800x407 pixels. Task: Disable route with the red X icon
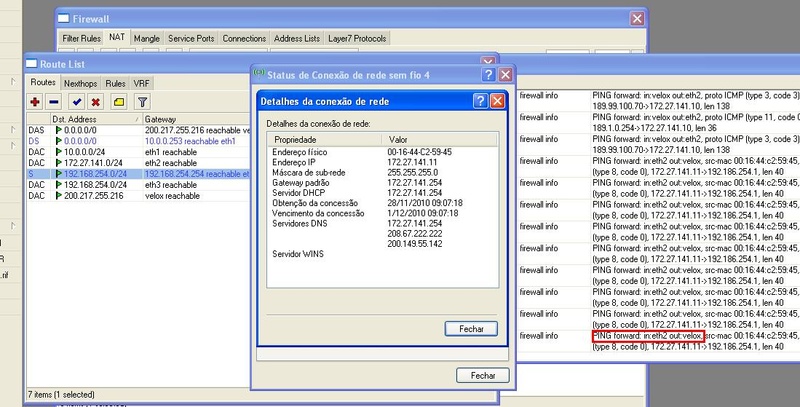[x=95, y=102]
